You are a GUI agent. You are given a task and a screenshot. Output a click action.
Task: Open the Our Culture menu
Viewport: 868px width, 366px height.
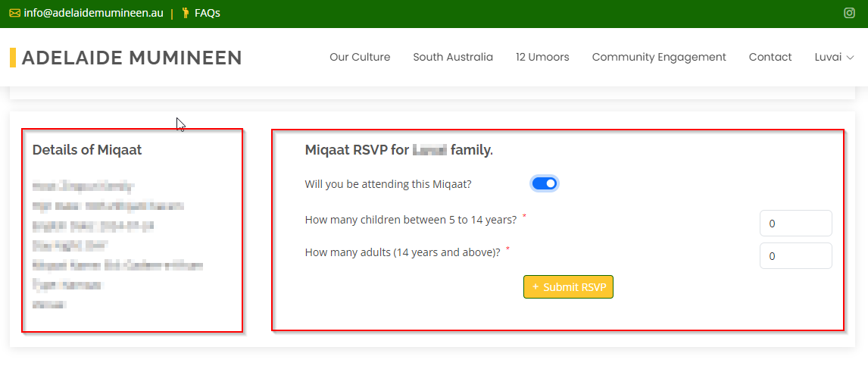click(360, 57)
